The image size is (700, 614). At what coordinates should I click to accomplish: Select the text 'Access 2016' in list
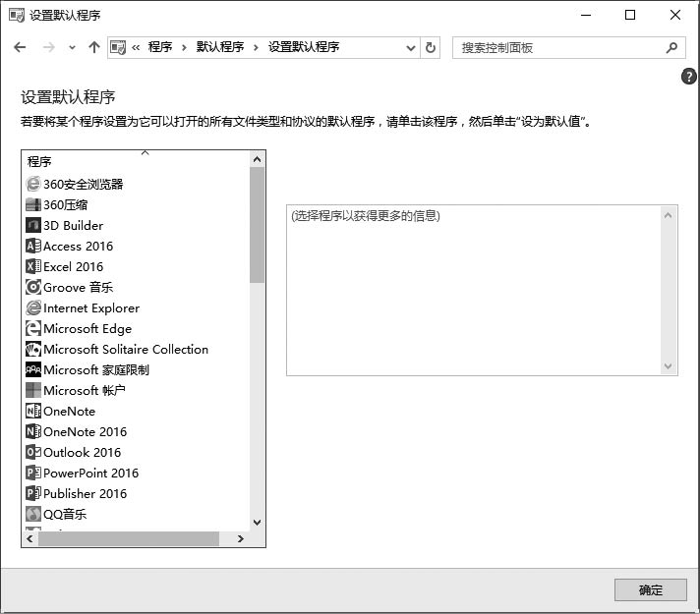78,247
